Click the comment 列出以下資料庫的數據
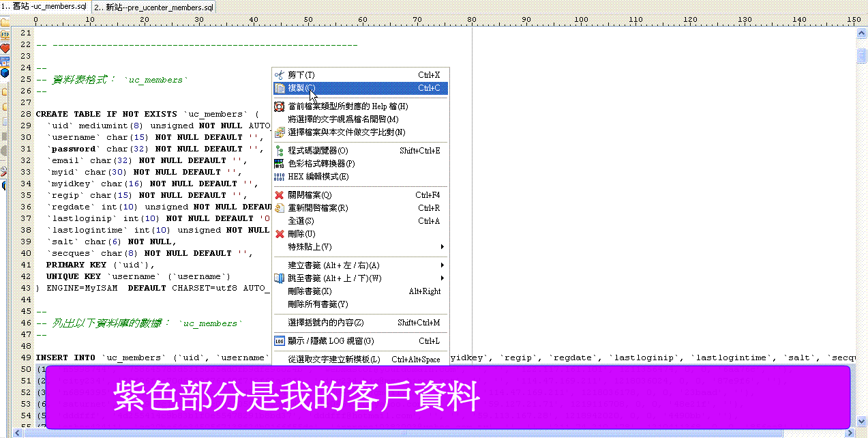This screenshot has width=868, height=438. [x=140, y=323]
